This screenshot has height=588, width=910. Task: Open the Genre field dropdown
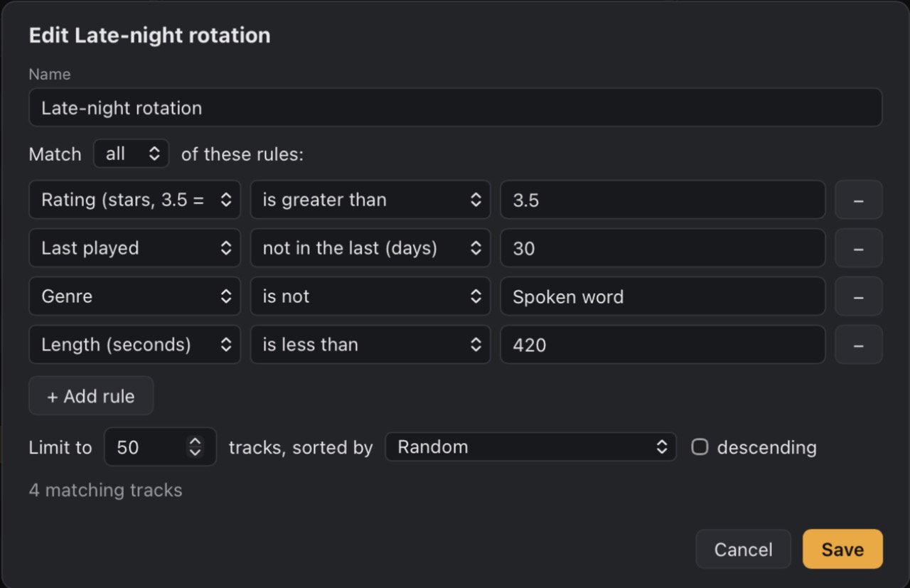(x=135, y=296)
